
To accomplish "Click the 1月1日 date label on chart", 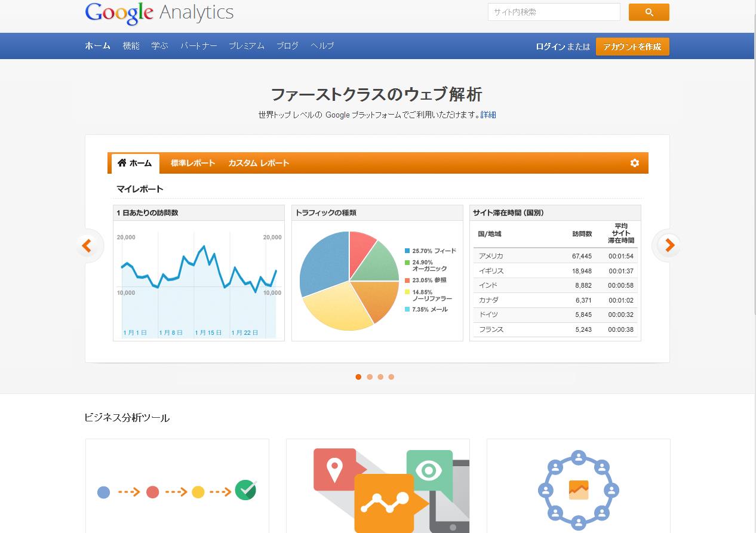I will click(135, 332).
